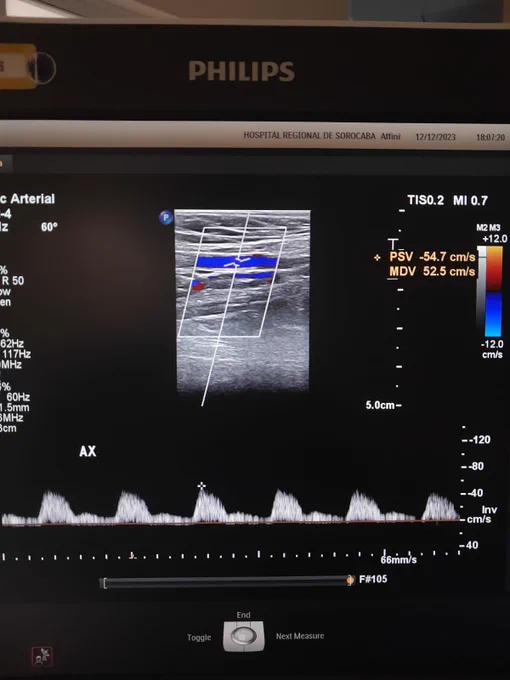Image resolution: width=510 pixels, height=680 pixels.
Task: Click the MI 0.7 mechanical index readout
Action: (471, 200)
